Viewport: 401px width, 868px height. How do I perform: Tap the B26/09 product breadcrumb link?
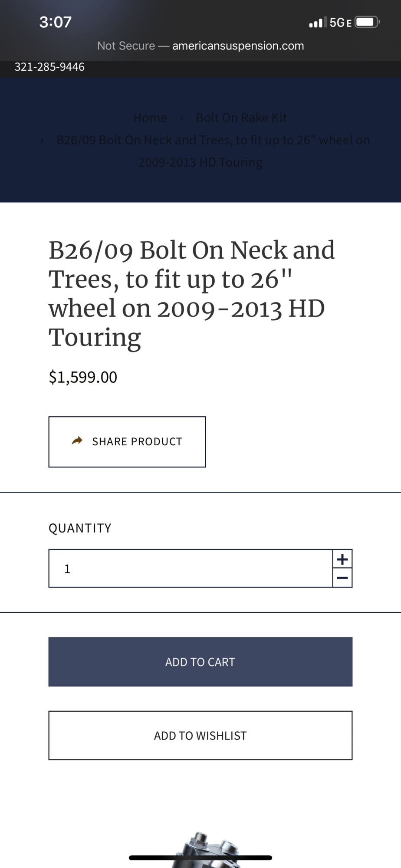tap(213, 151)
